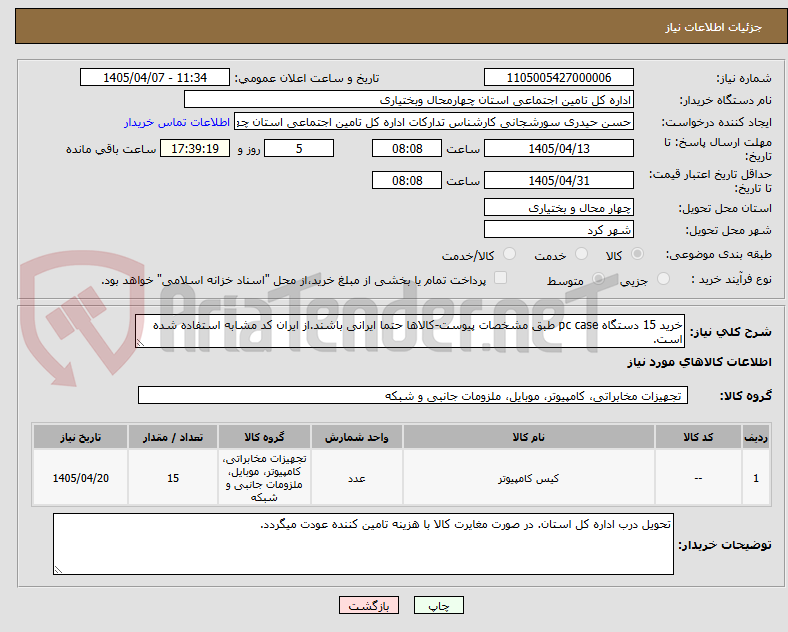Click the جزئیات اطلاعات نیاز header title

(714, 27)
